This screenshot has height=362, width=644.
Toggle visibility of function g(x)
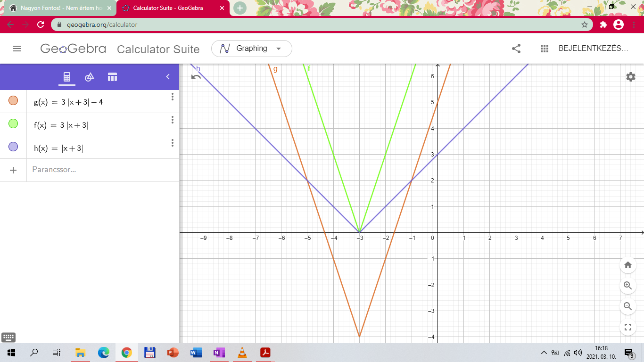13,101
